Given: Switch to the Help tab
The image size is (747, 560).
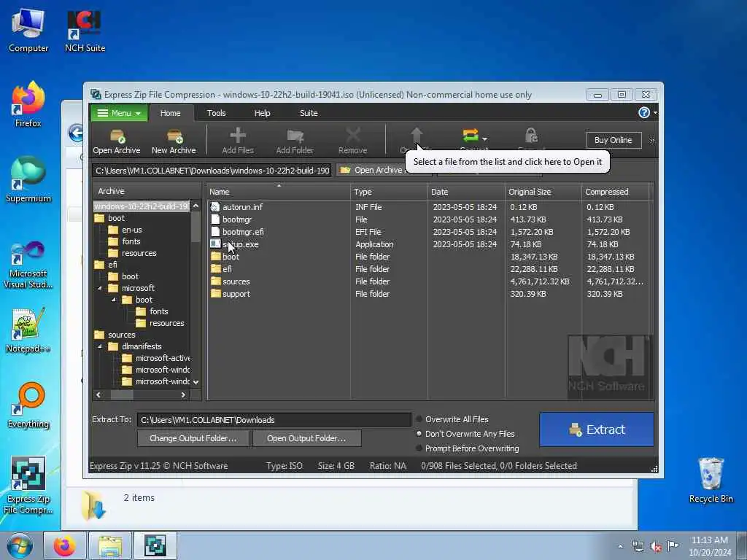Looking at the screenshot, I should 262,113.
